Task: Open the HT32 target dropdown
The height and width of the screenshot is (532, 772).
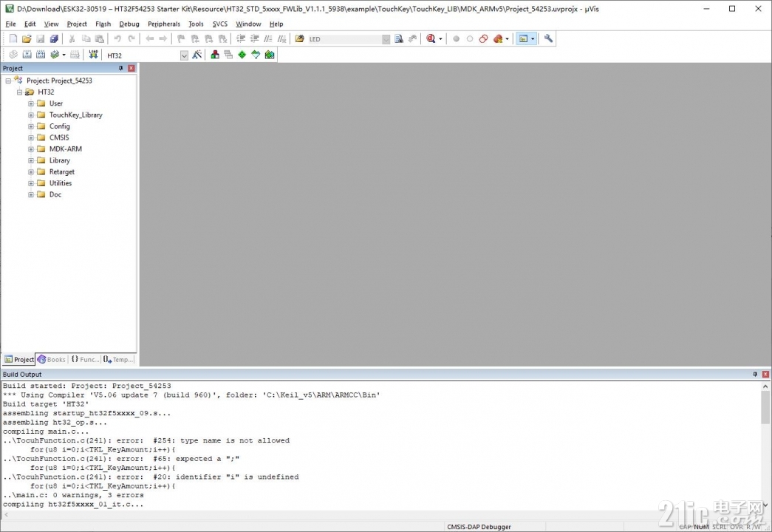Action: click(184, 55)
